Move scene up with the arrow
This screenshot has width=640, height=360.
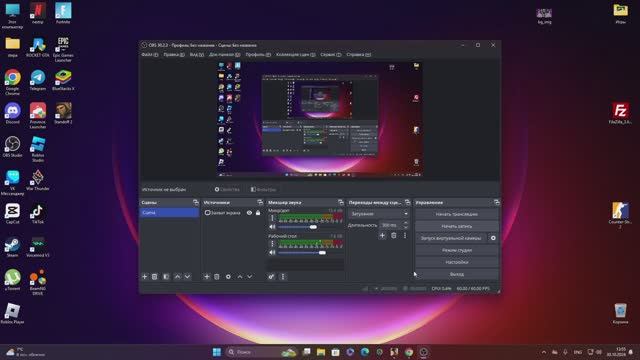tap(178, 277)
